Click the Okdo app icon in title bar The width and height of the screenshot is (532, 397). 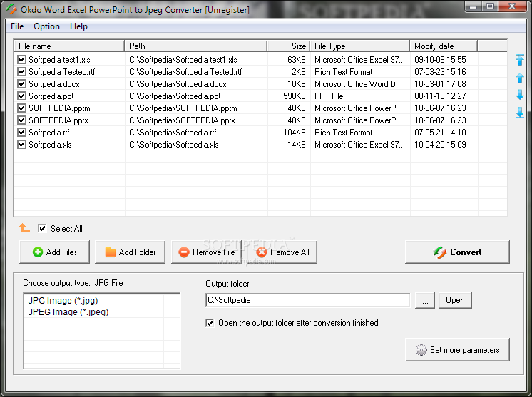11,9
